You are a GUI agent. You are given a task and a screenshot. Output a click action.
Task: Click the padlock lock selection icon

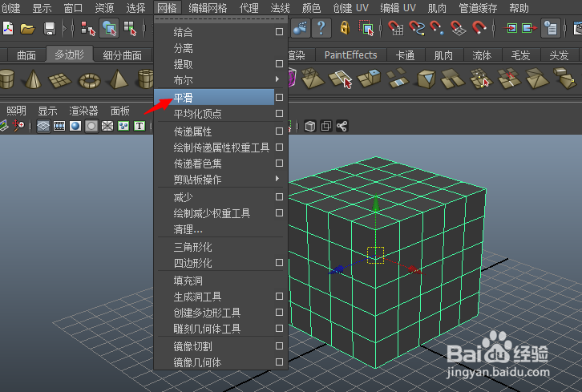[345, 28]
